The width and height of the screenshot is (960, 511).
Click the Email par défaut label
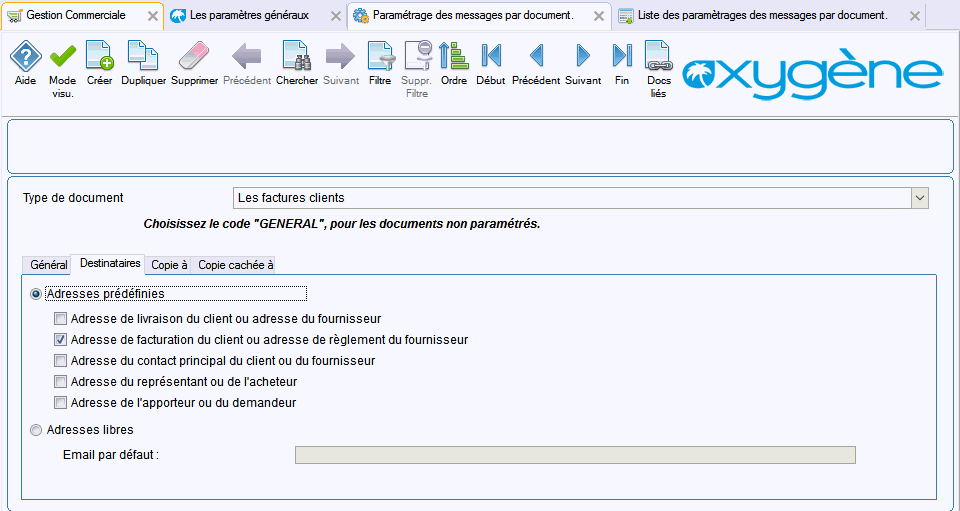(x=111, y=455)
